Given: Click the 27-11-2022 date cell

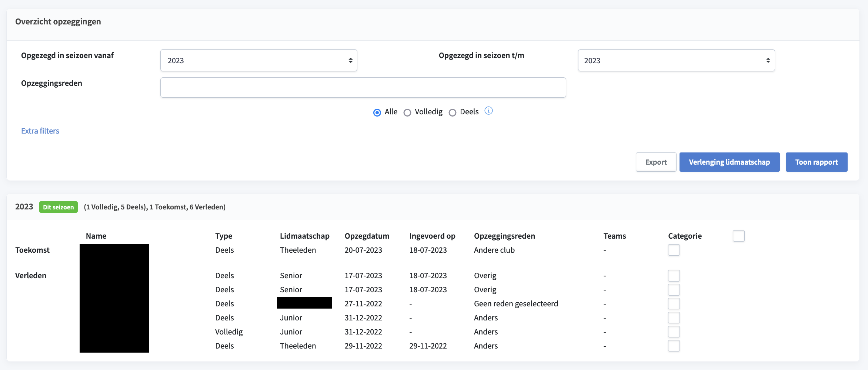Looking at the screenshot, I should pyautogui.click(x=363, y=304).
